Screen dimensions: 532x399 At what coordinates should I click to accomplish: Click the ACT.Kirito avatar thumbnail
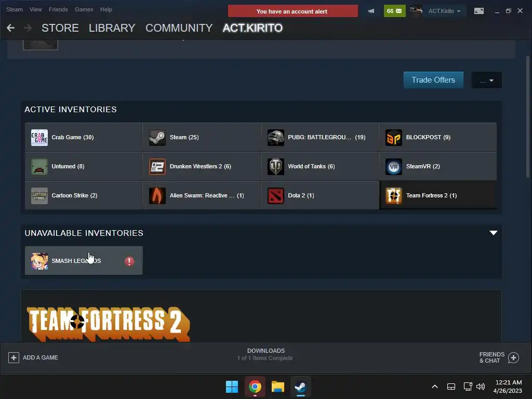pyautogui.click(x=416, y=11)
